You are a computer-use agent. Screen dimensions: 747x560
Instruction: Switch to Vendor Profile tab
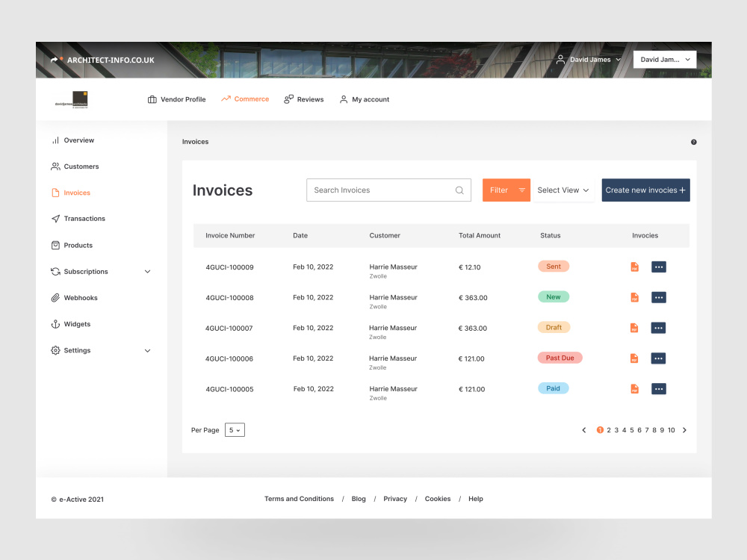point(177,99)
